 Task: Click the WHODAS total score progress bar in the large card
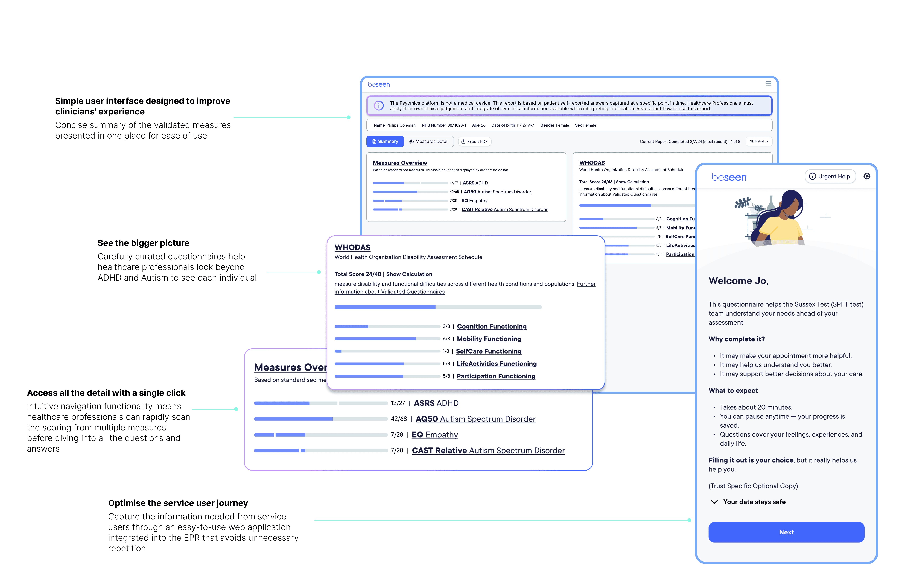(x=438, y=307)
